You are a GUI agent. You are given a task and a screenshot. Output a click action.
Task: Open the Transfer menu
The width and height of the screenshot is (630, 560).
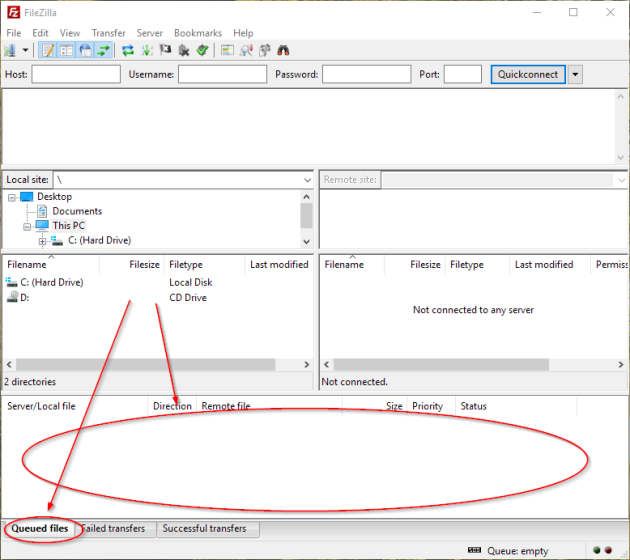[109, 33]
